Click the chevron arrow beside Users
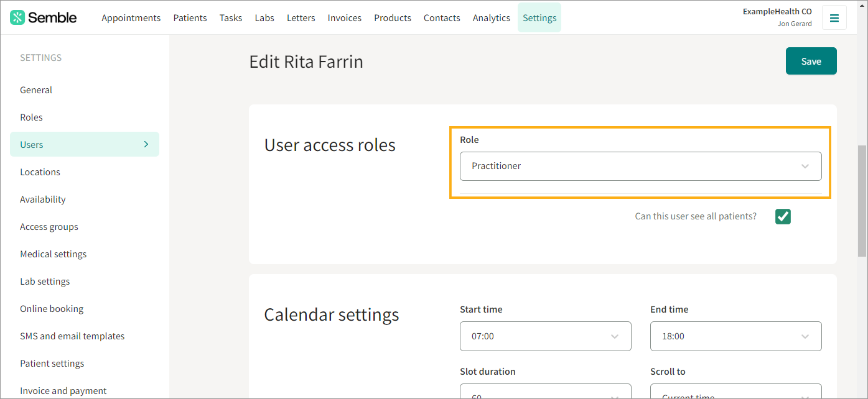Image resolution: width=868 pixels, height=399 pixels. pos(146,144)
